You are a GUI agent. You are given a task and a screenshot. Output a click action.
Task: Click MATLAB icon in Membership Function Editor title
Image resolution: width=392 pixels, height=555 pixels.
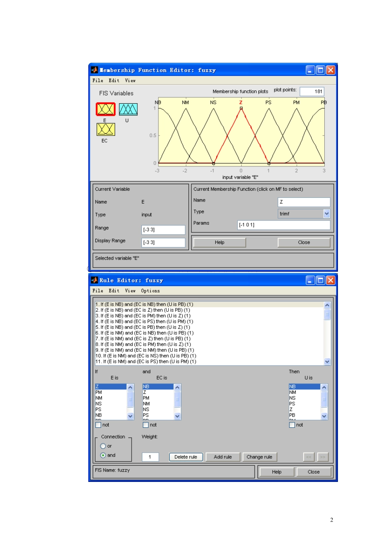point(94,70)
